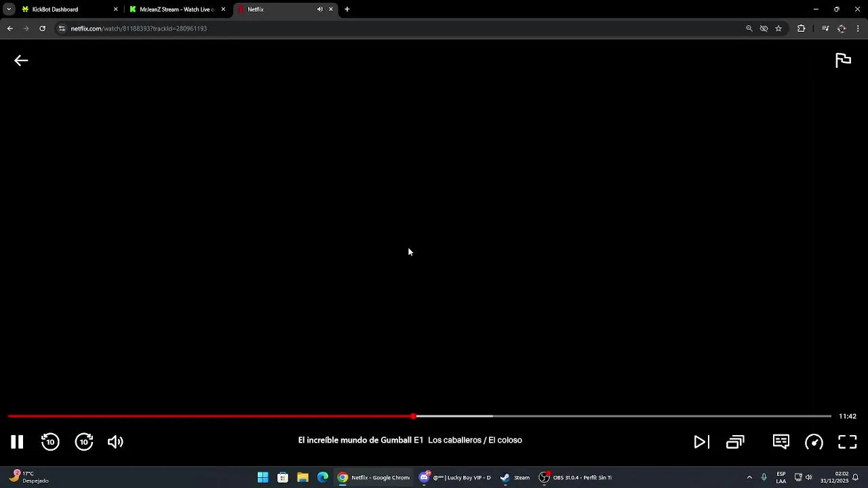This screenshot has width=868, height=488.
Task: Open File Explorer from taskbar
Action: pyautogui.click(x=302, y=477)
